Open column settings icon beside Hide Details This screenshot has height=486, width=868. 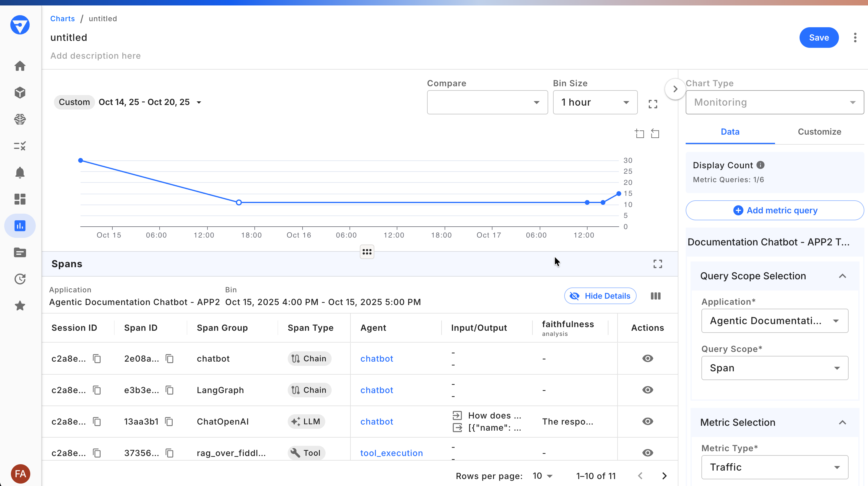(655, 296)
